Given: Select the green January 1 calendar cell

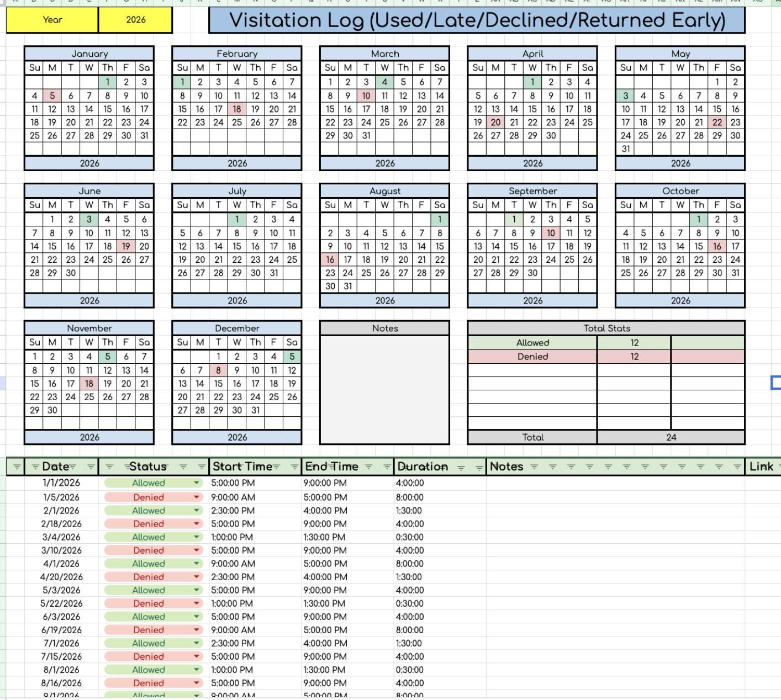Looking at the screenshot, I should [x=107, y=82].
